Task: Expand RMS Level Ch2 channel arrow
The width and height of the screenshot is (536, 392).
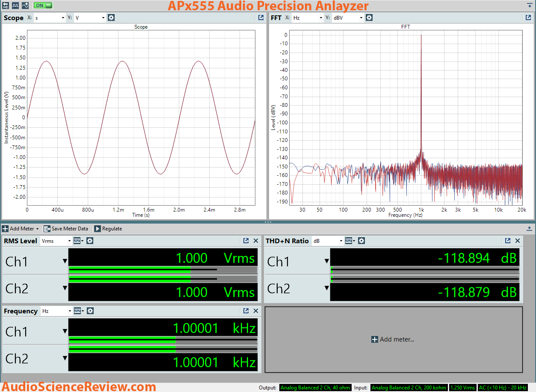Action: (x=65, y=288)
